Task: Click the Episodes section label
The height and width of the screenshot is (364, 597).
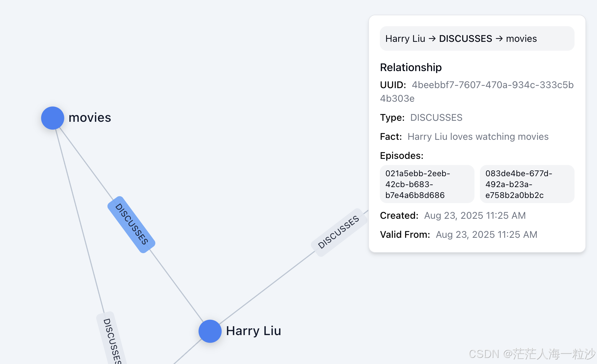Action: pos(402,155)
